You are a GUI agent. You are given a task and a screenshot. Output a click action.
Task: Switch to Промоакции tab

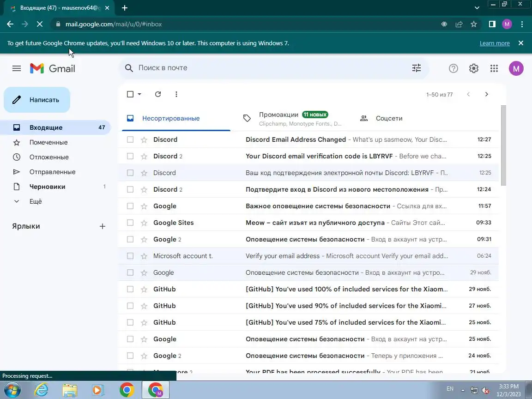coord(292,118)
